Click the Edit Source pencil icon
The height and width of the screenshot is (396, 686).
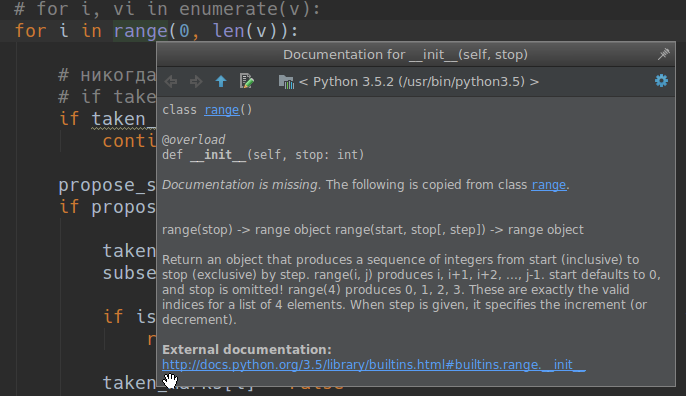coord(247,81)
